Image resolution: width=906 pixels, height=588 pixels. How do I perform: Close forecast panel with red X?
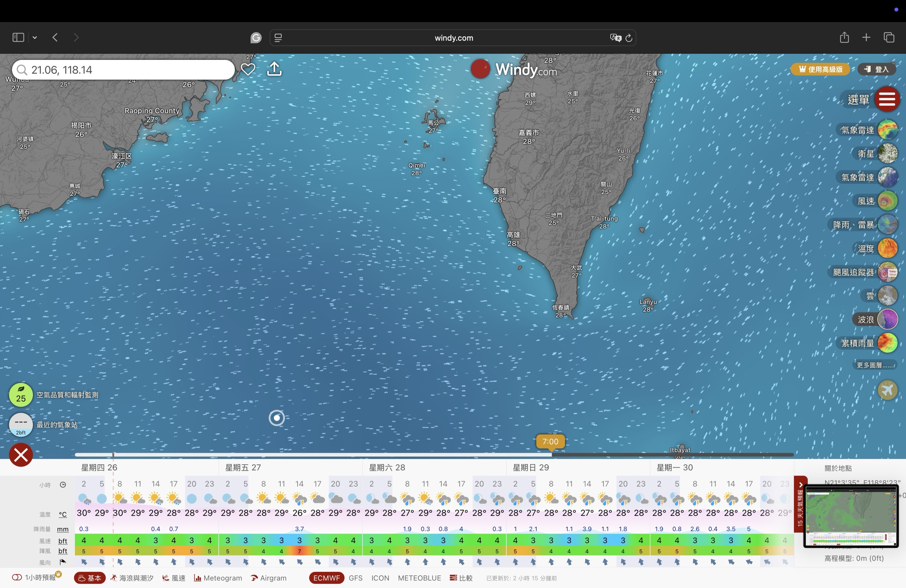click(21, 455)
